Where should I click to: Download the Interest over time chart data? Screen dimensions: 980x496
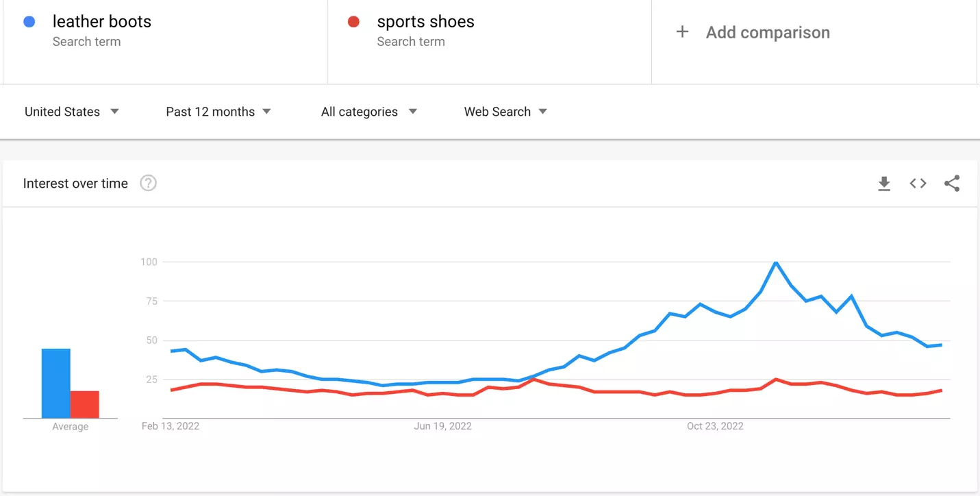pos(884,184)
